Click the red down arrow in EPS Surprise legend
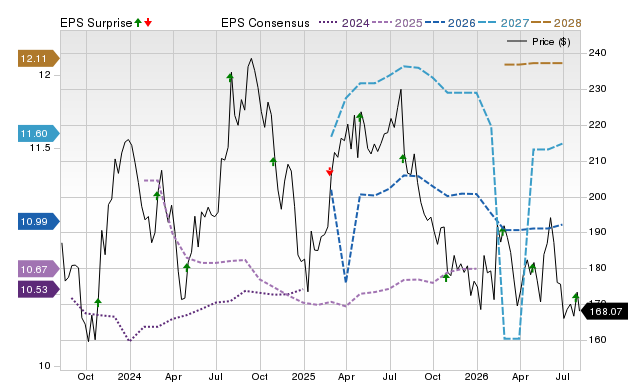 pyautogui.click(x=148, y=22)
